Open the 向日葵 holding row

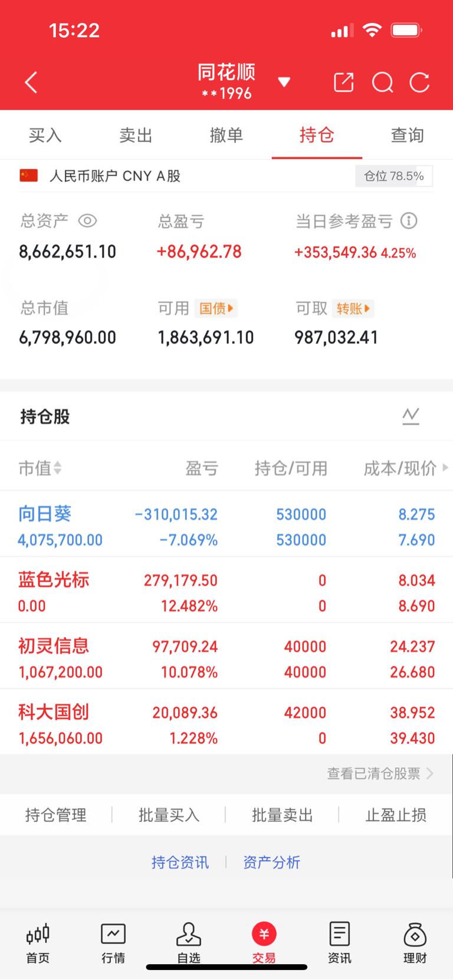[x=226, y=524]
